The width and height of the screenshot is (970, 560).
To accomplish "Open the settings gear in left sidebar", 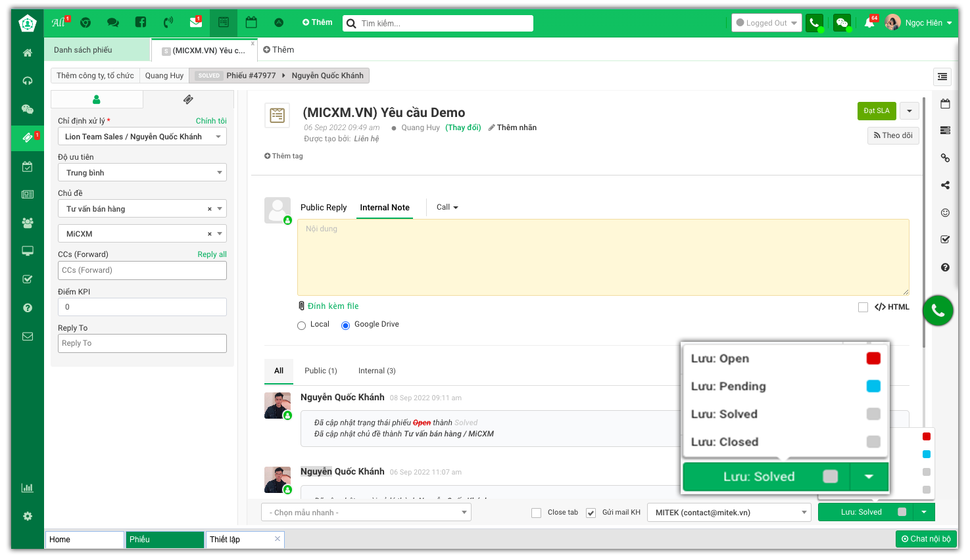I will [28, 516].
